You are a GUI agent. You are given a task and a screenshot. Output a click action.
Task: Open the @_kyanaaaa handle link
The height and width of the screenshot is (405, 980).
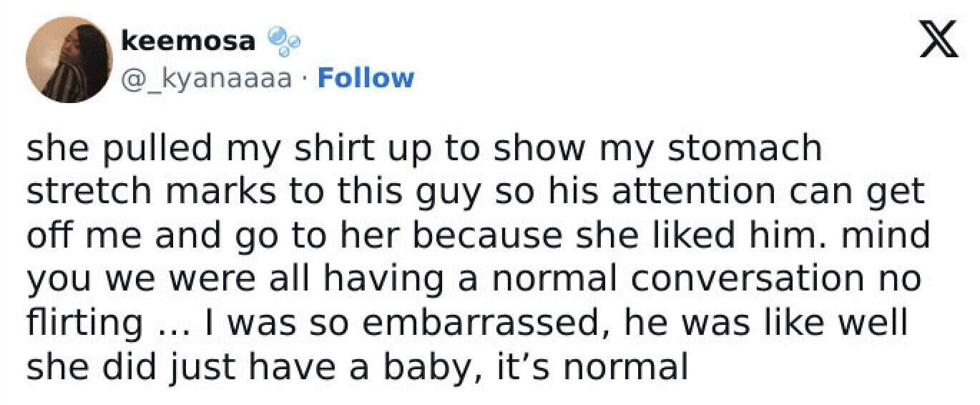point(207,77)
